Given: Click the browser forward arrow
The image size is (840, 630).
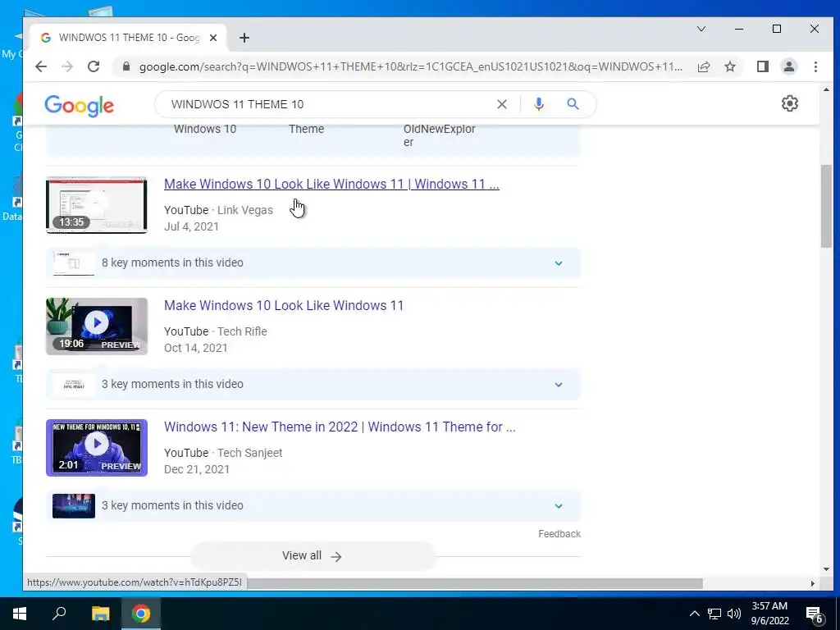Looking at the screenshot, I should coord(67,66).
